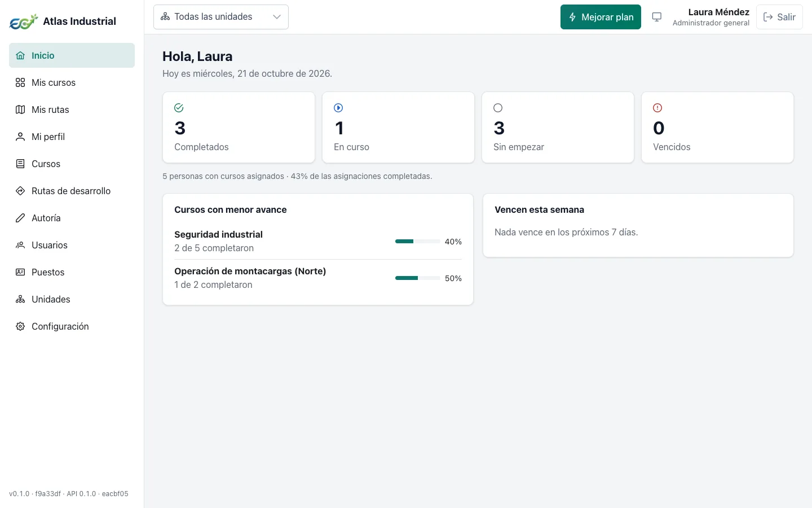Click the green check icon on Completados card
The width and height of the screenshot is (812, 508).
[179, 108]
